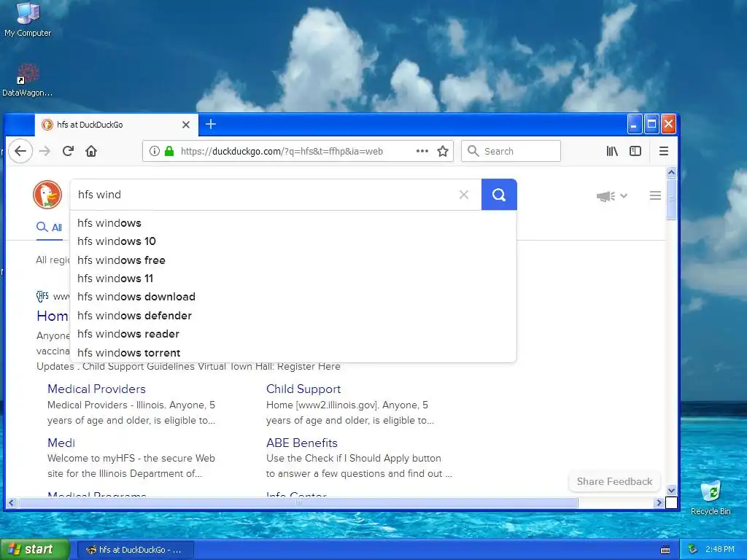Choose suggestion "hfs windows defender"

coord(293,316)
